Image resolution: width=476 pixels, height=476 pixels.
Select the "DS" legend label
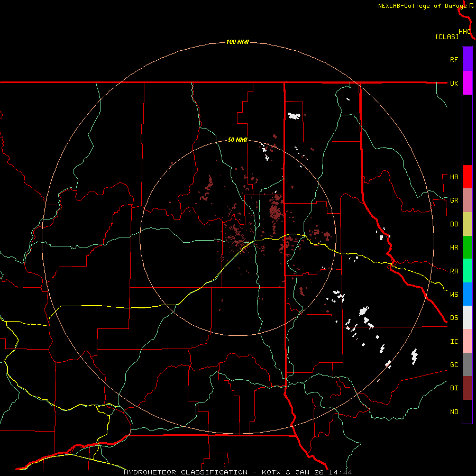coord(454,318)
